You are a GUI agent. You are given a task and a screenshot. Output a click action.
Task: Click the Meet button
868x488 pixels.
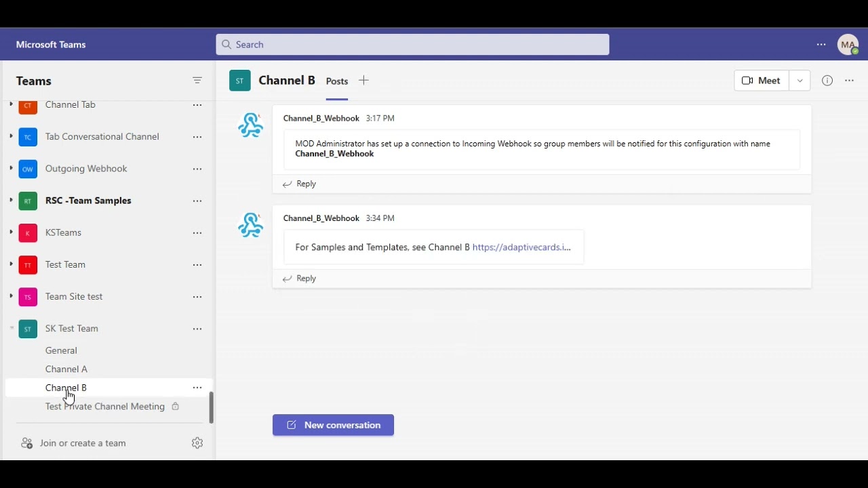[762, 81]
